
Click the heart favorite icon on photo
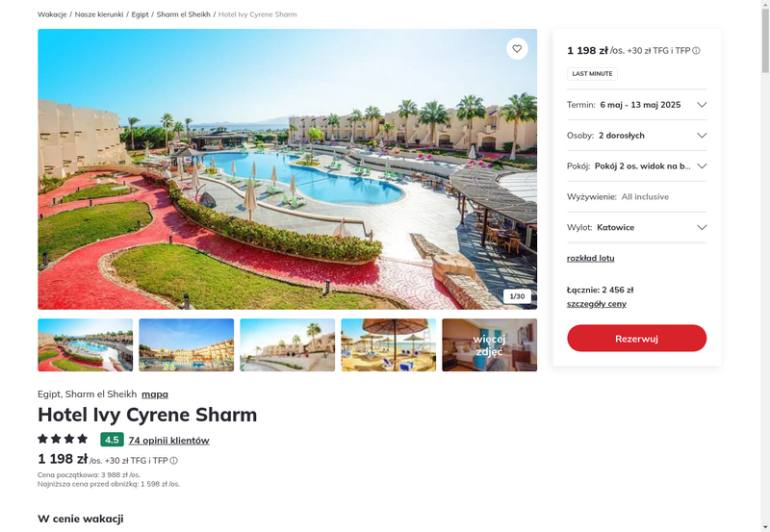point(517,49)
